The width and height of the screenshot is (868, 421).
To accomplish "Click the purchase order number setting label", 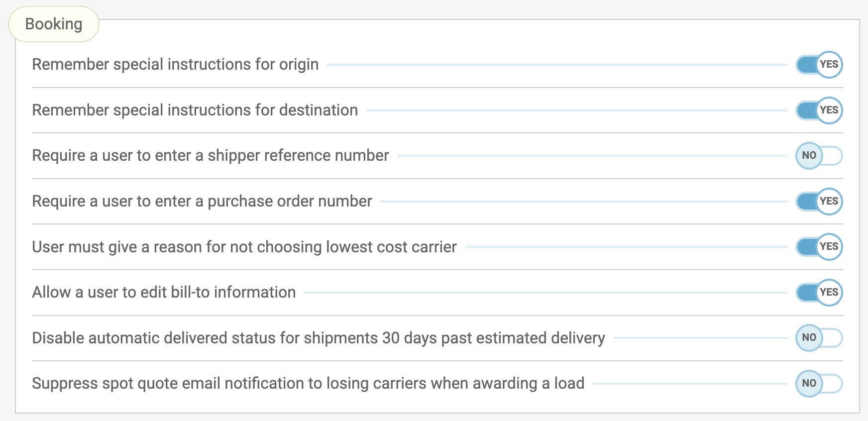I will (202, 202).
